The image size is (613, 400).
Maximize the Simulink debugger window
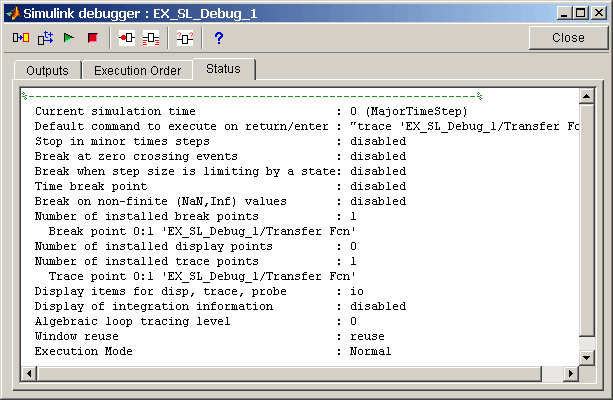(x=581, y=13)
